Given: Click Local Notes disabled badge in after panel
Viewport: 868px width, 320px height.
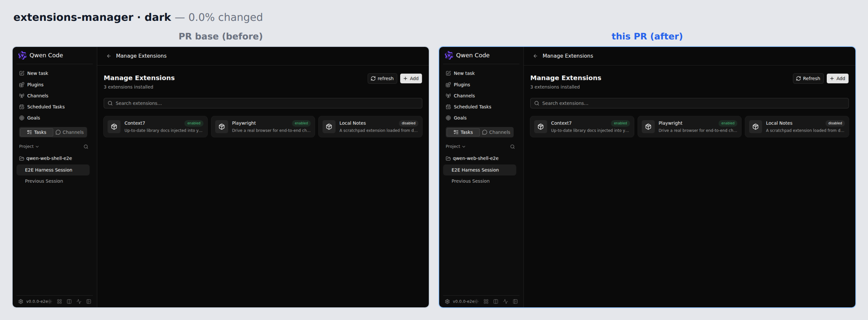Looking at the screenshot, I should tap(835, 123).
